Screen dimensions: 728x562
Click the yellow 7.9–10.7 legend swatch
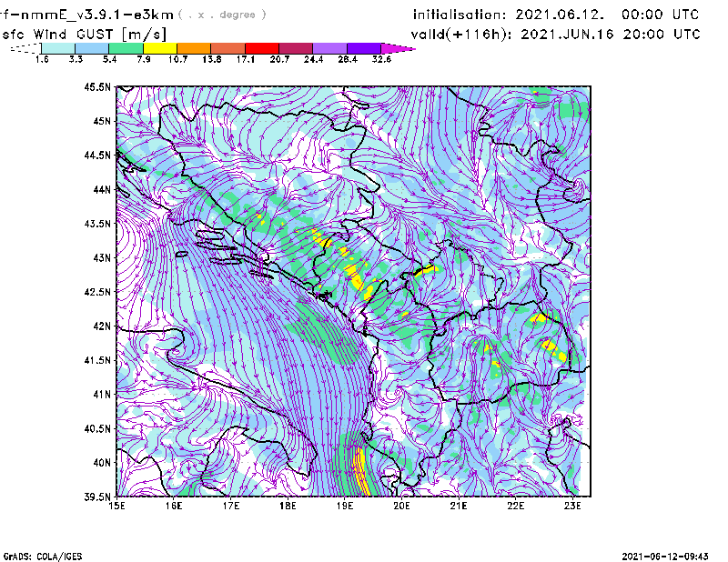click(x=160, y=48)
